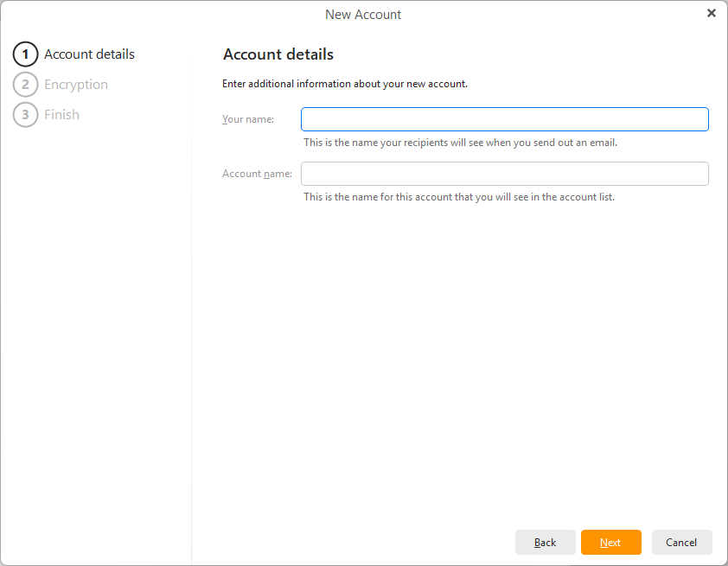Click into the Account name field

504,174
